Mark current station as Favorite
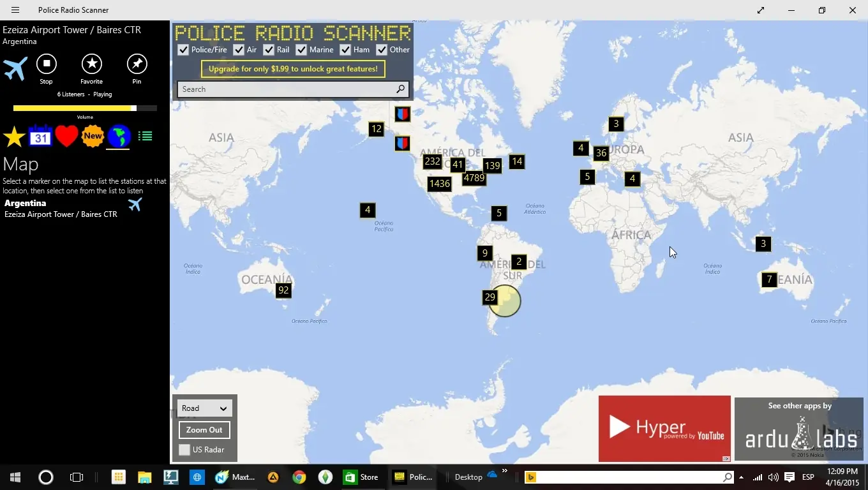The height and width of the screenshot is (490, 868). coord(92,64)
